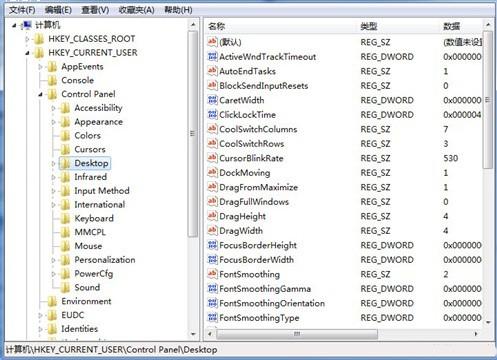
Task: Click the Accessibility folder icon
Action: click(66, 108)
